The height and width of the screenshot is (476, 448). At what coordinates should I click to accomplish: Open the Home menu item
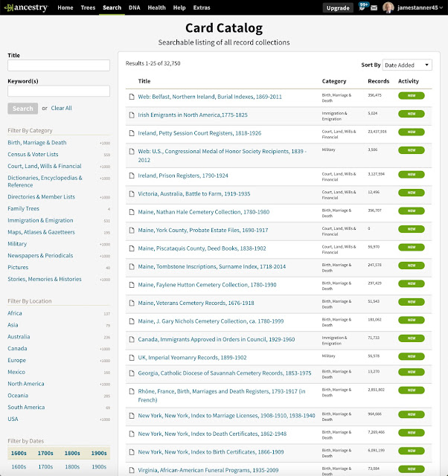click(x=65, y=7)
